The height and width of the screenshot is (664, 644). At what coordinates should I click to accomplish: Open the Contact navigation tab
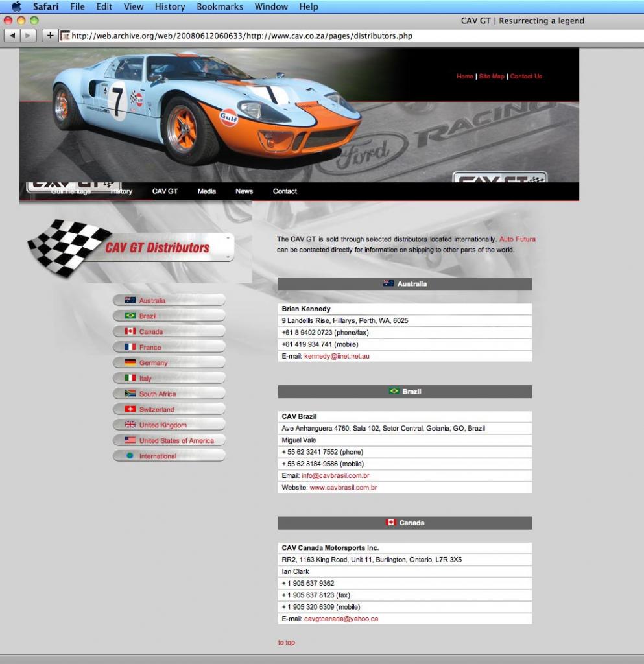click(285, 191)
